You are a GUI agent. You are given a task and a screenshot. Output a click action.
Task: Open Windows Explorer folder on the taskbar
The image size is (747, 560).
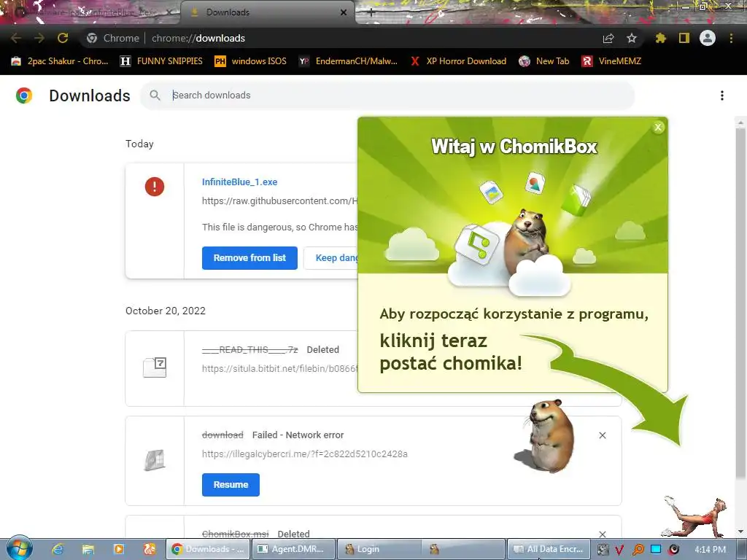(x=88, y=549)
